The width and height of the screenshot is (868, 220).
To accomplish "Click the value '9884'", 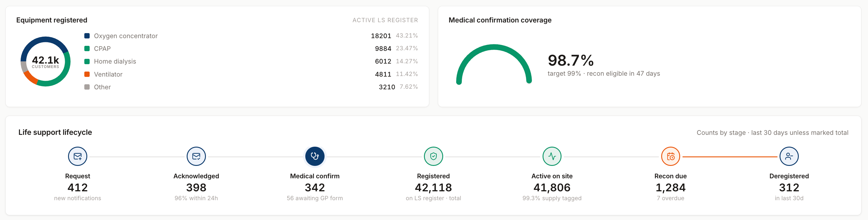I will click(x=383, y=49).
